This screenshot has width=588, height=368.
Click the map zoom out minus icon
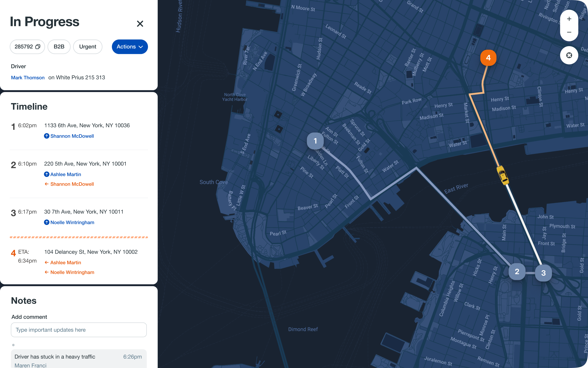[x=569, y=32]
